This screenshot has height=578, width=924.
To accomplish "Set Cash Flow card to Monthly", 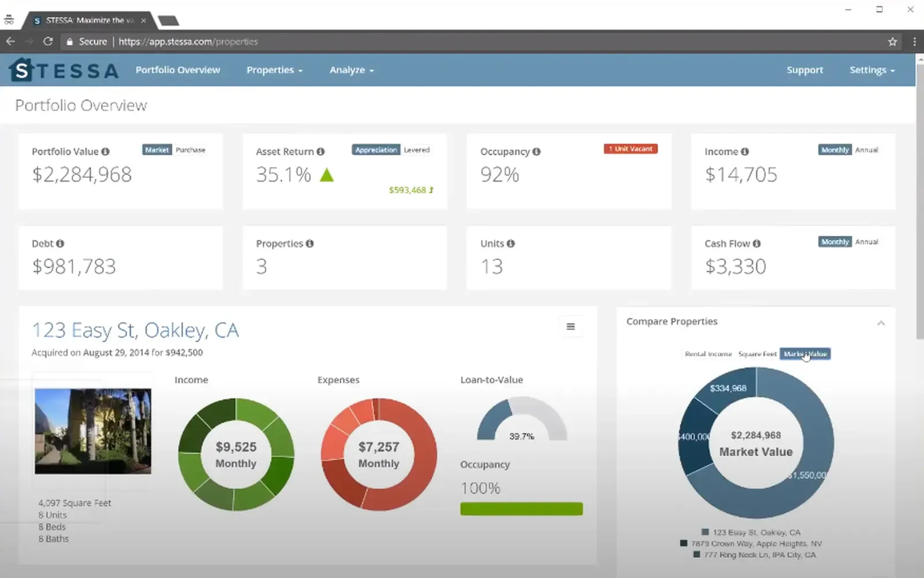I will click(x=835, y=242).
